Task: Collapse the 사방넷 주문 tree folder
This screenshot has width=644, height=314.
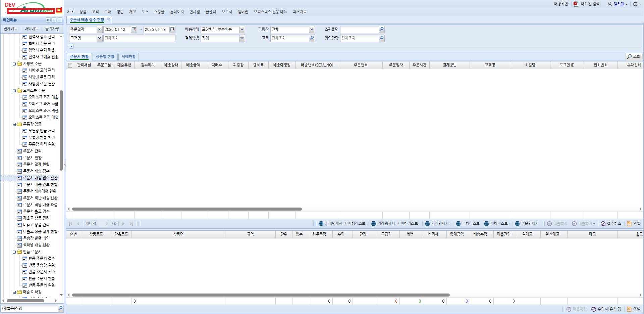Action: coord(14,64)
